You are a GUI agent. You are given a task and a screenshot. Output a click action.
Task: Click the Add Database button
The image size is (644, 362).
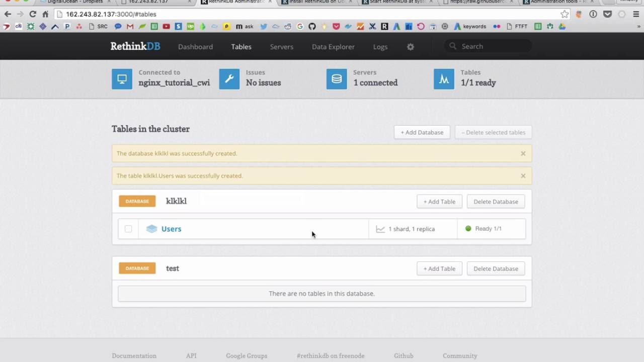click(422, 132)
